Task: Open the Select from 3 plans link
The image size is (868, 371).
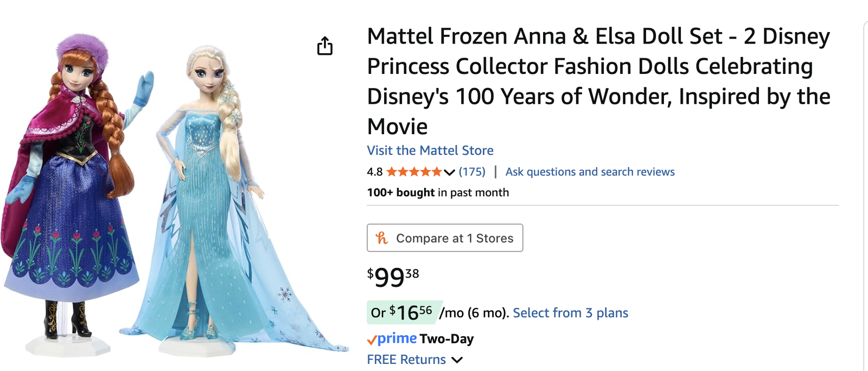Action: [x=570, y=313]
